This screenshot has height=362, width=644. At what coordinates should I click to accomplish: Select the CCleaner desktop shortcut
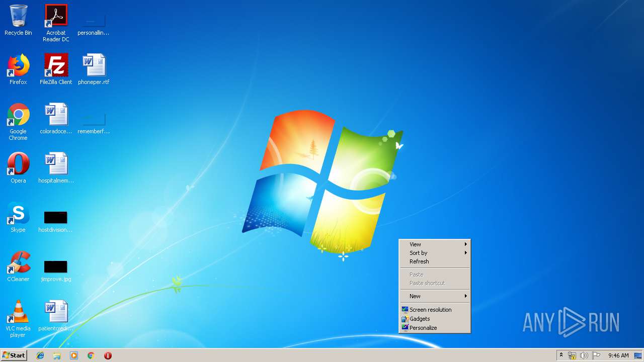click(18, 267)
